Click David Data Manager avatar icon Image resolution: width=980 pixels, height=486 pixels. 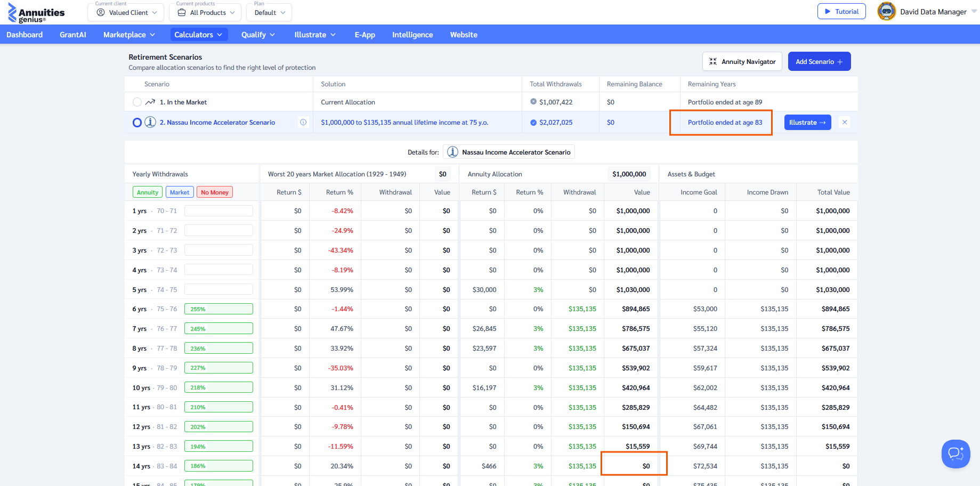point(886,12)
